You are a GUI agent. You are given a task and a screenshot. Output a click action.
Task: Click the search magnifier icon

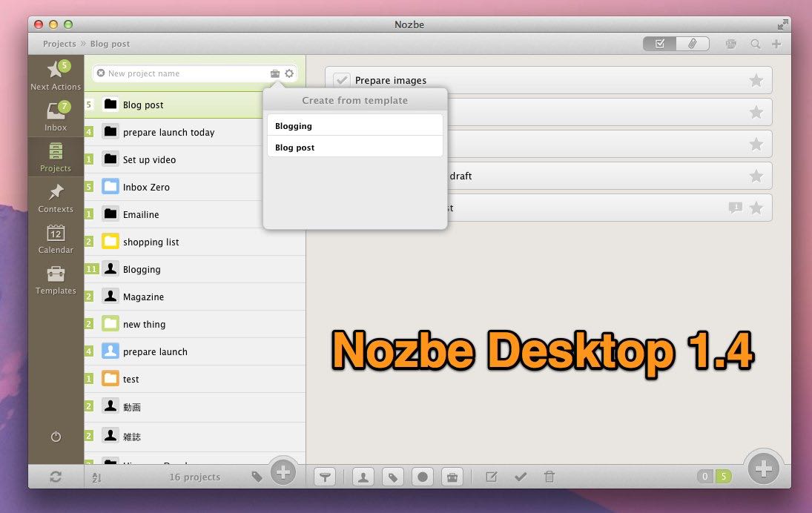[756, 44]
